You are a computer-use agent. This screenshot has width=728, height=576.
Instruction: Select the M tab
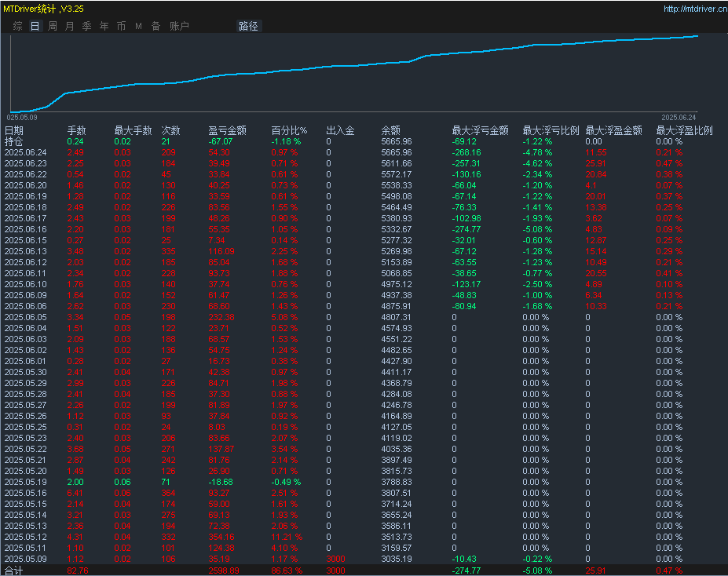138,26
